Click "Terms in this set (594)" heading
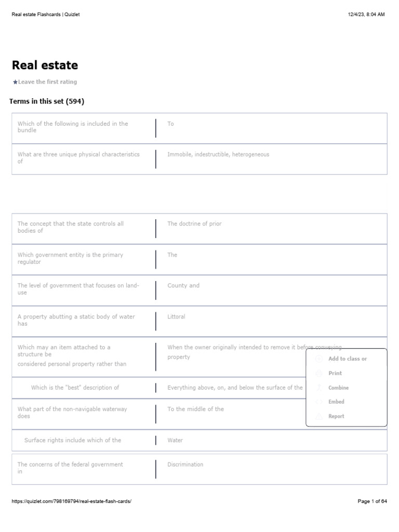399x532 pixels. click(47, 101)
